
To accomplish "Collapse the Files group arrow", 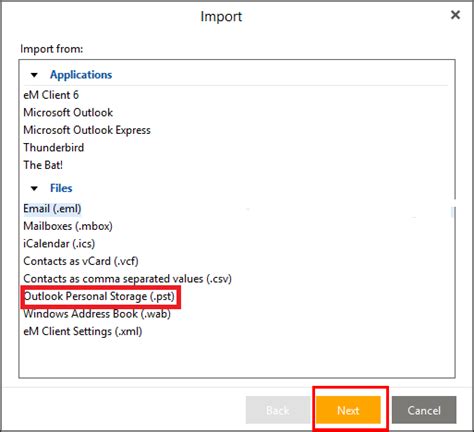I will [34, 189].
